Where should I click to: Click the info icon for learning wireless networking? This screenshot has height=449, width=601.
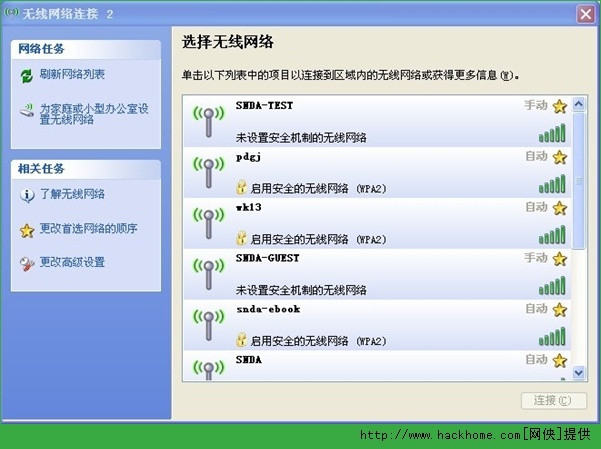27,194
